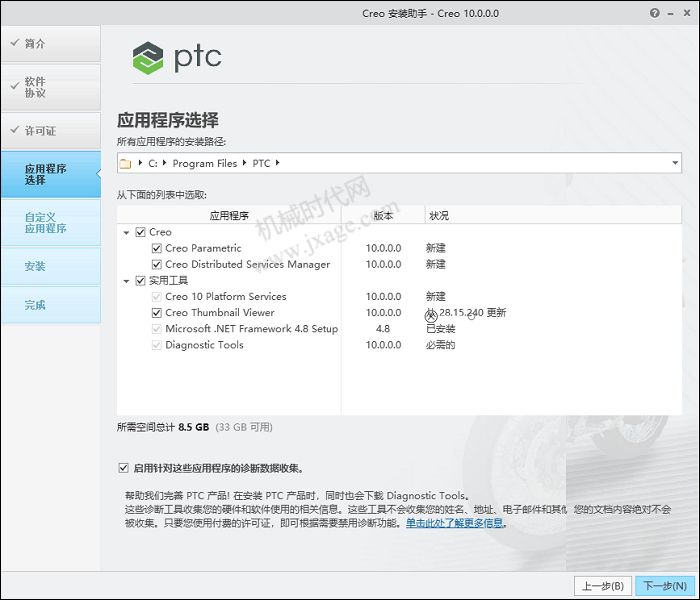Click the PTC path segment
Image resolution: width=700 pixels, height=600 pixels.
click(261, 163)
